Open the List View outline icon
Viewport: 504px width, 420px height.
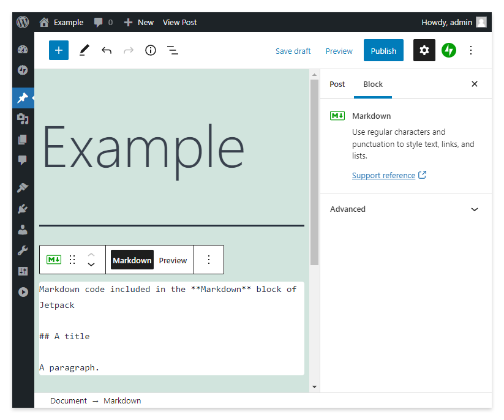click(173, 51)
